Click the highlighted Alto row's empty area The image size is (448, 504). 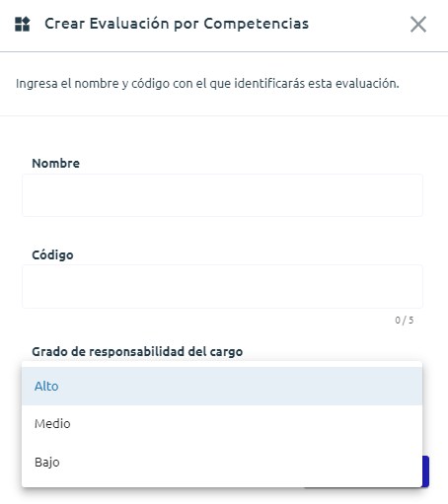(240, 386)
